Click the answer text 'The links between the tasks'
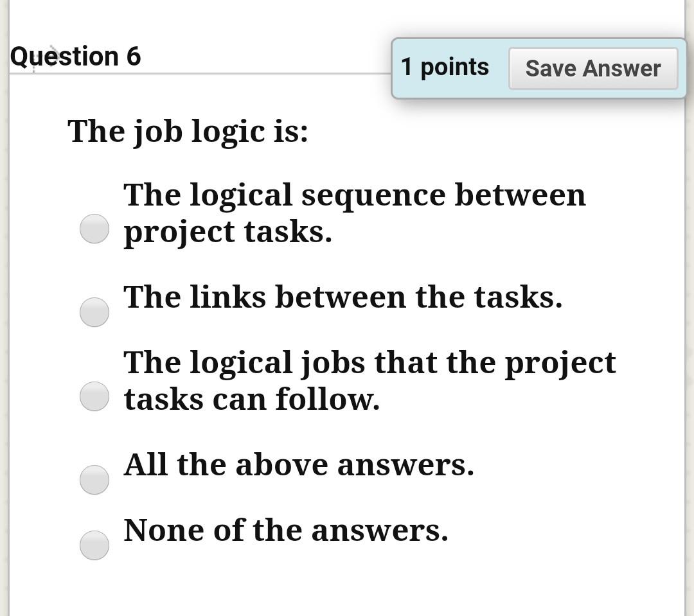 [x=343, y=297]
